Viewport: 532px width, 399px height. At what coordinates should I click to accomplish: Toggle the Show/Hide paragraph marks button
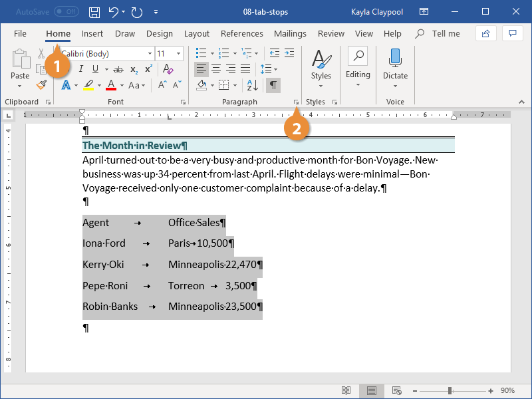click(x=273, y=85)
